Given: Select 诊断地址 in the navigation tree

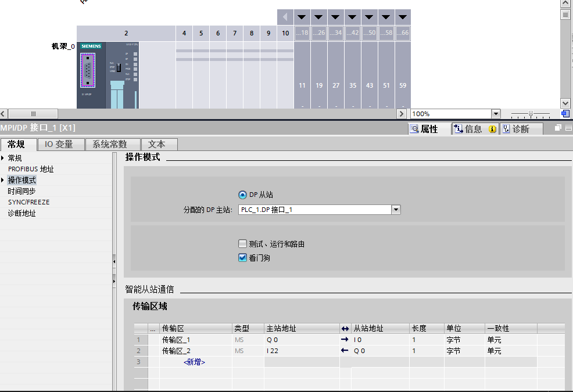Looking at the screenshot, I should [x=22, y=213].
